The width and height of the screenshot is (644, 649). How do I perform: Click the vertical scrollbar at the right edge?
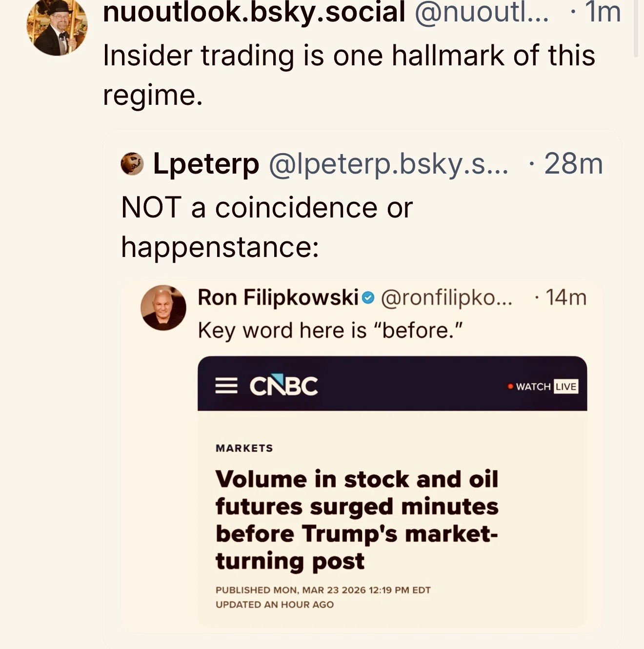(636, 29)
